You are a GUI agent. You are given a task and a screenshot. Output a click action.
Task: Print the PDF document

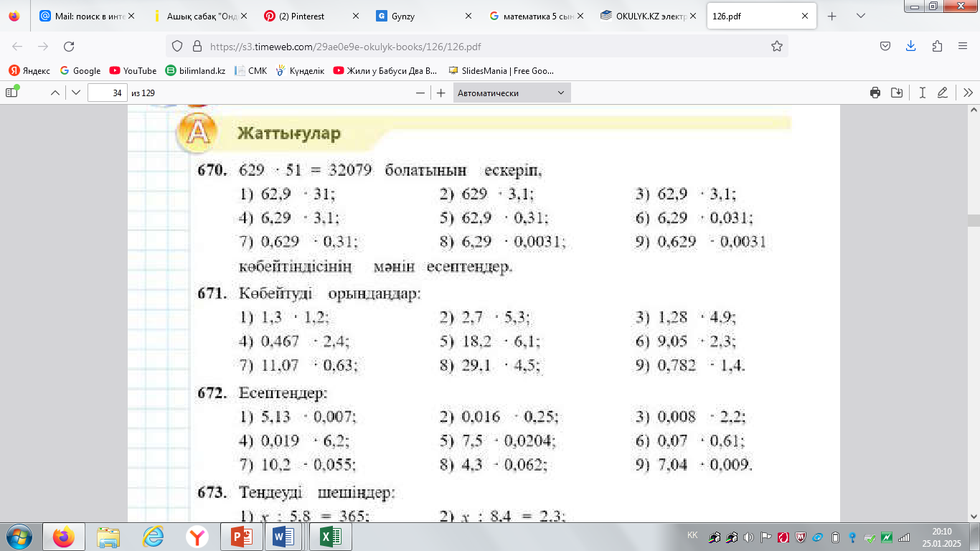coord(875,93)
